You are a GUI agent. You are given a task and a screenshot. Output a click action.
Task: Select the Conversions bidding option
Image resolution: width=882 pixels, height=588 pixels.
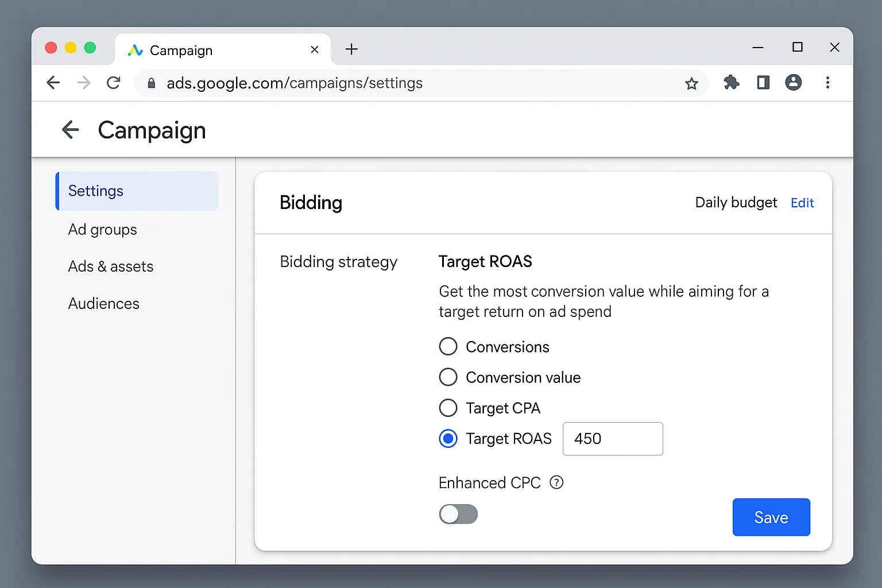point(448,346)
